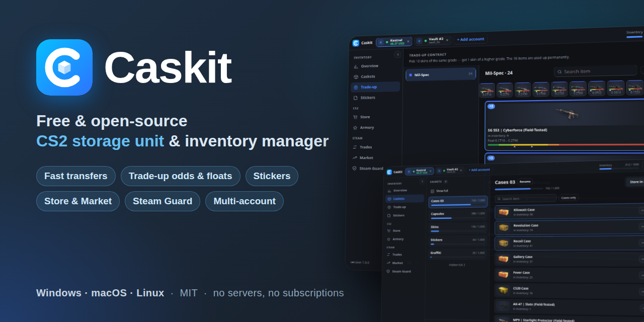The image size is (644, 322).
Task: Switch to Vault #2 tab in Trade-up window
Action: click(433, 40)
